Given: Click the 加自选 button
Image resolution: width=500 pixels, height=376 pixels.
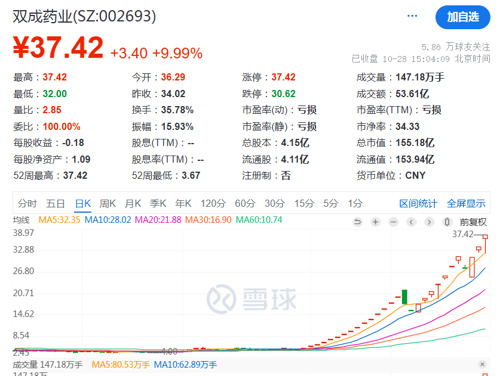Looking at the screenshot, I should coord(463,17).
